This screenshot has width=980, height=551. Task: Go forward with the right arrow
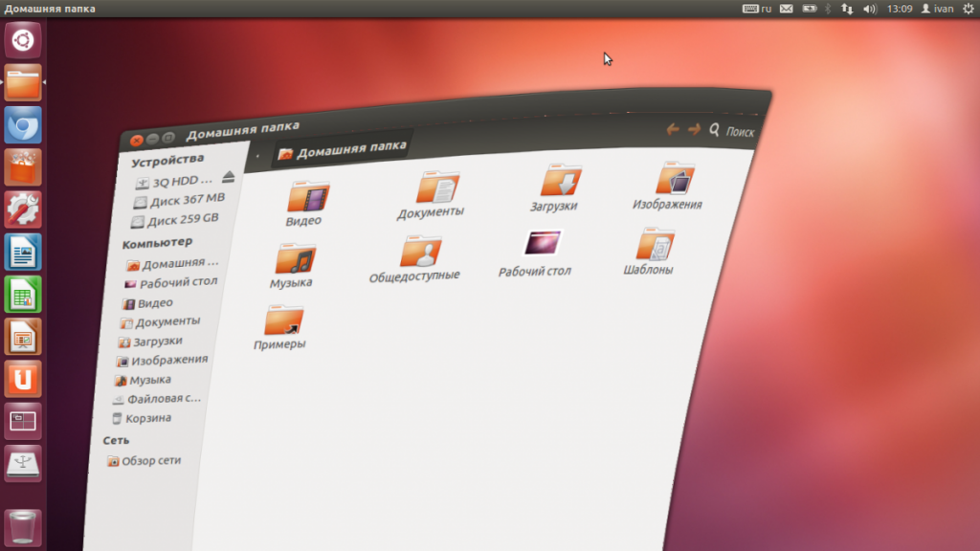tap(694, 129)
